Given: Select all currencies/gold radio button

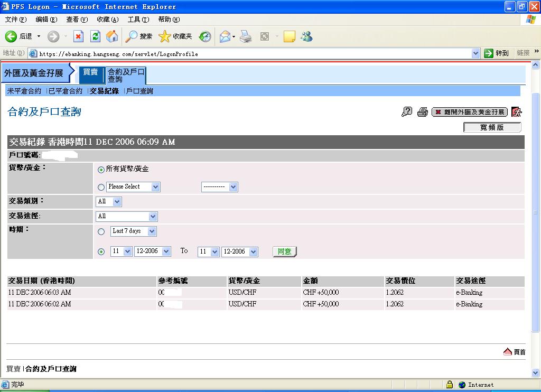Looking at the screenshot, I should pos(101,170).
